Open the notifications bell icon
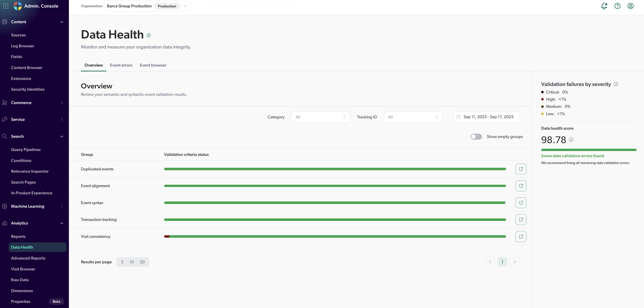Viewport: 644px width, 308px height. (x=604, y=6)
